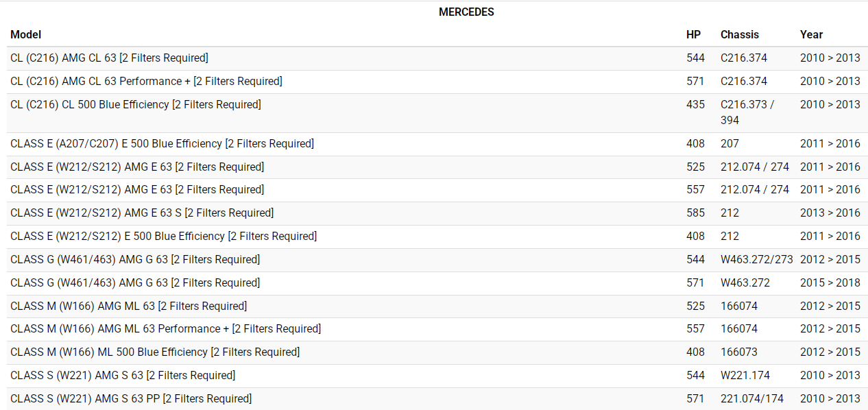868x410 pixels.
Task: Click the Model column header
Action: 26,34
